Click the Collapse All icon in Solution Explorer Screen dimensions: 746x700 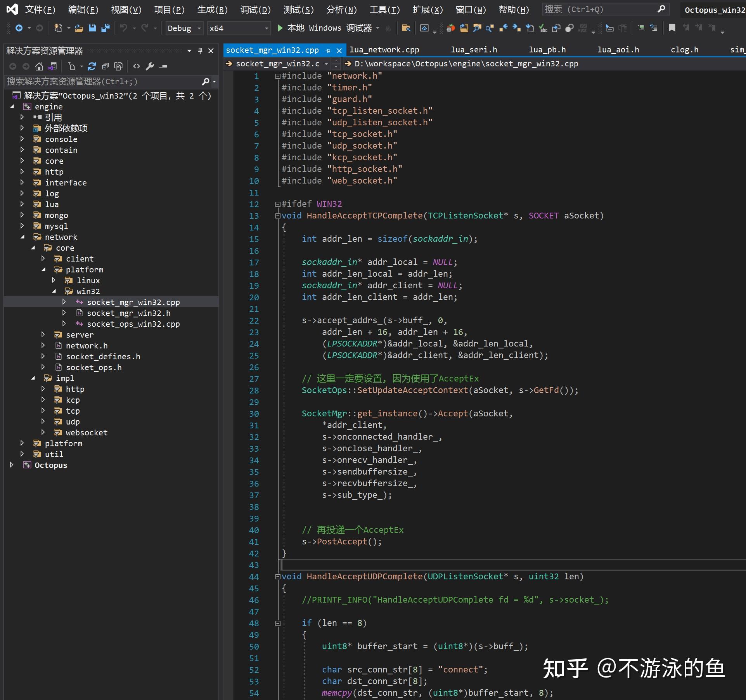click(105, 66)
